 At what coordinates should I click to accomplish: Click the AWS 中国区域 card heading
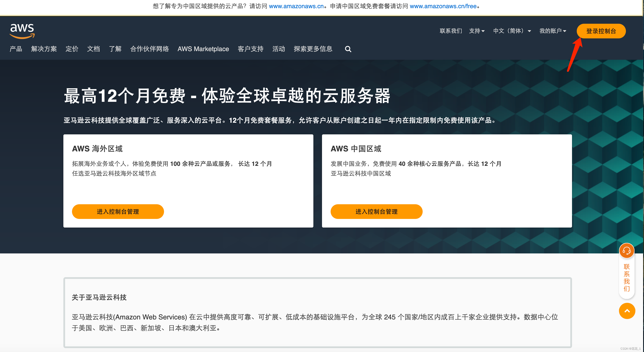356,149
